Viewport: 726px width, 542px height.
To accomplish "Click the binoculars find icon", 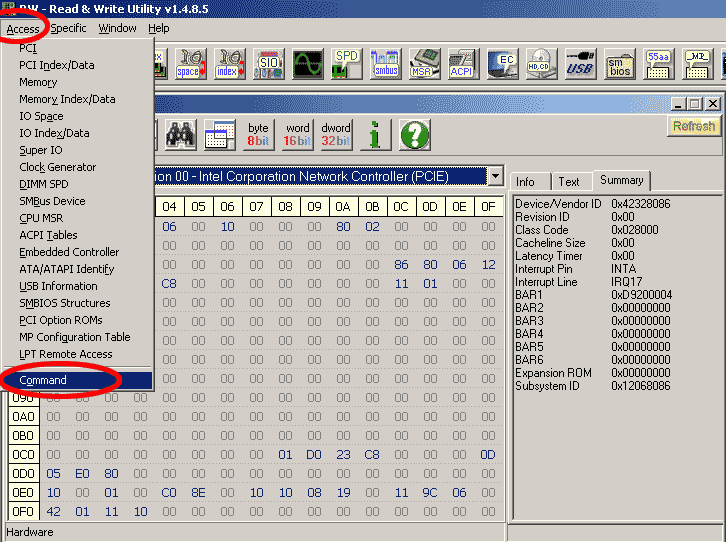I will pyautogui.click(x=180, y=134).
